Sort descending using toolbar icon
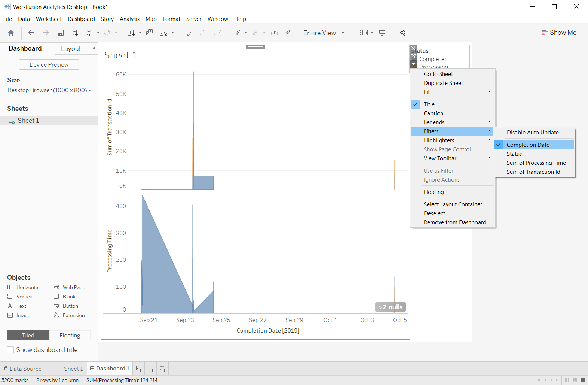Viewport: 588px width, 385px height. (217, 33)
